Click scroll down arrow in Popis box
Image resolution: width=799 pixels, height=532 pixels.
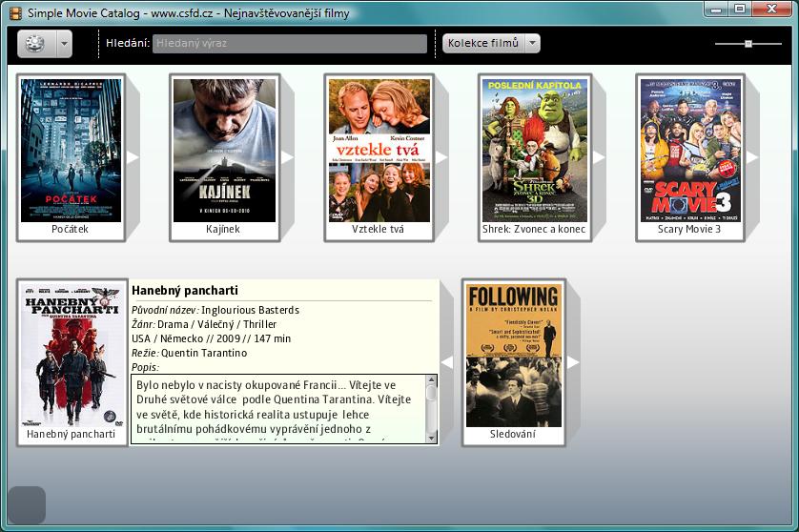(431, 439)
